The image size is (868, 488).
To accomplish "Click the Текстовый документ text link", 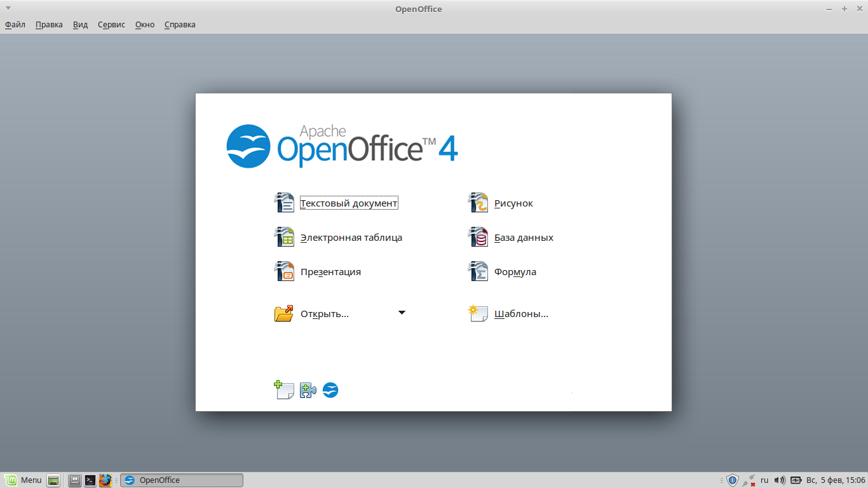I will coord(349,203).
